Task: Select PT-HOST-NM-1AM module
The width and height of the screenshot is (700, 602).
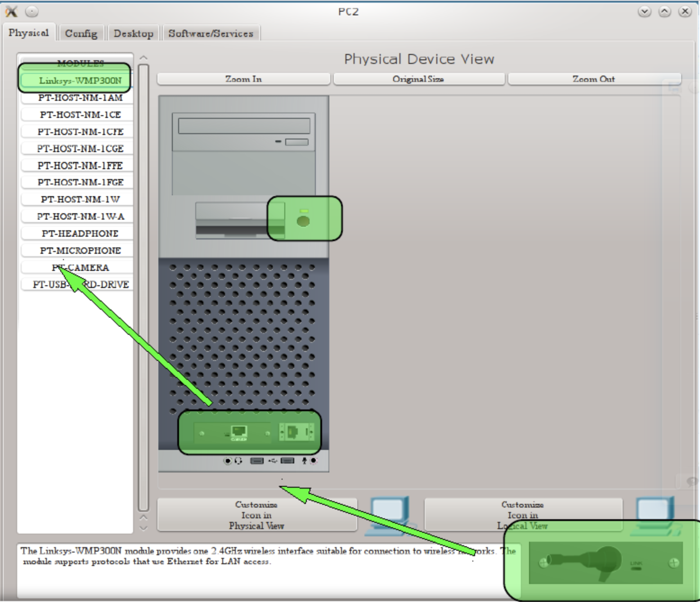Action: [x=77, y=98]
